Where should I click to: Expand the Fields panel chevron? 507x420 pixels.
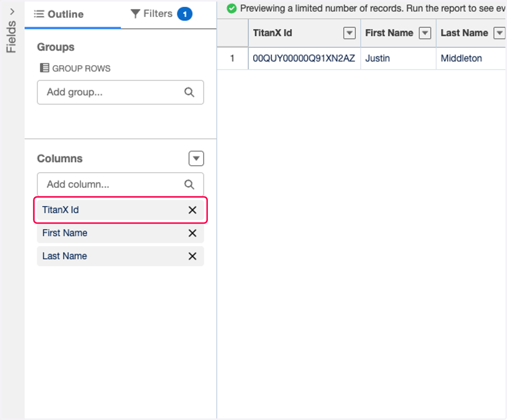pyautogui.click(x=12, y=11)
